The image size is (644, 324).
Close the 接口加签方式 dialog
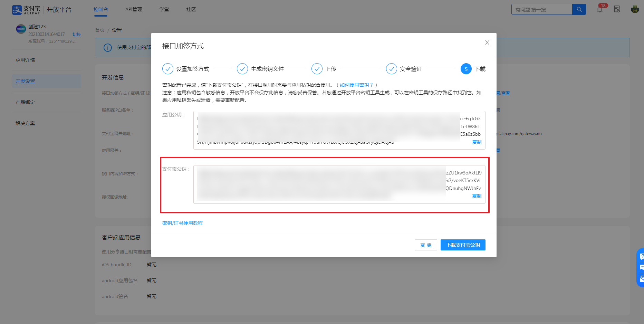[487, 42]
